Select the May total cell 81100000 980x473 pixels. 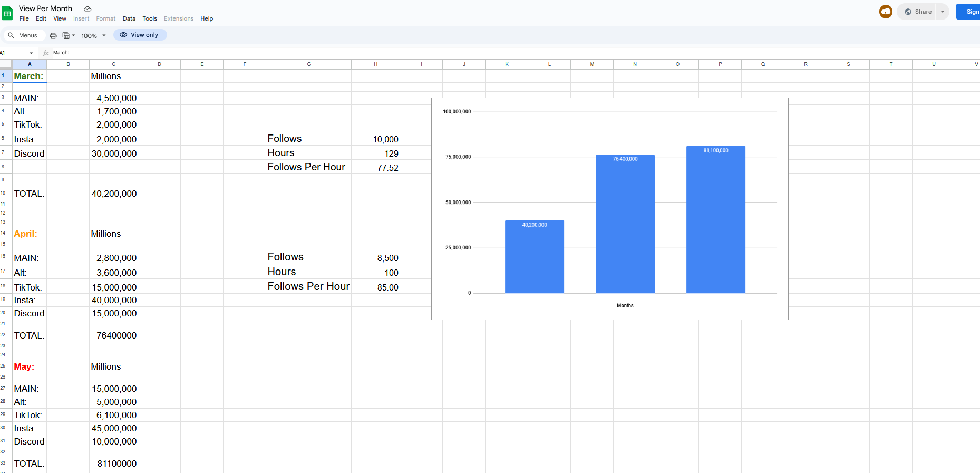click(114, 464)
